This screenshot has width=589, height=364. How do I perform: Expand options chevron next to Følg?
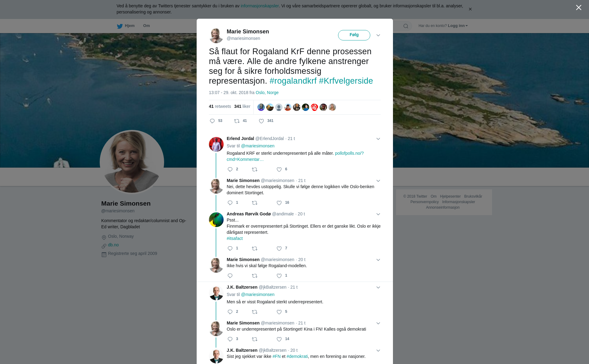point(378,35)
